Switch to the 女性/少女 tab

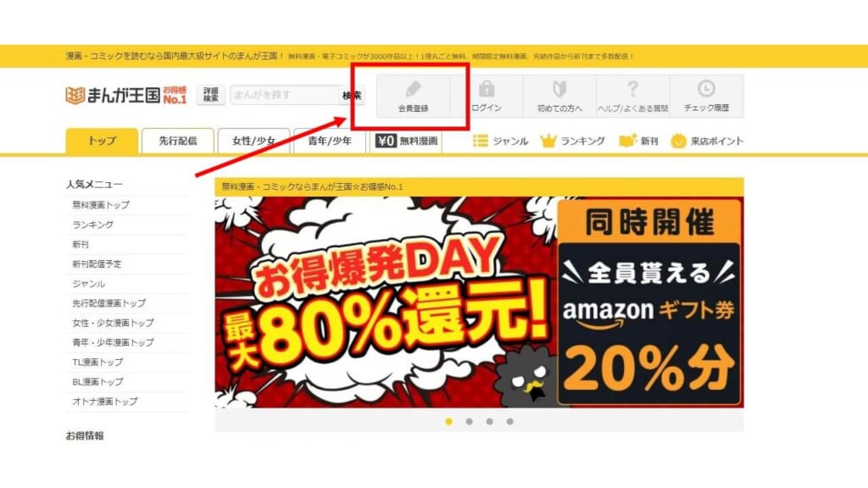click(253, 141)
